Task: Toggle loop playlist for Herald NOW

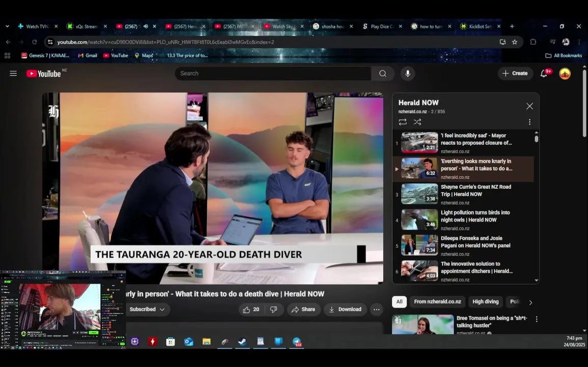Action: tap(403, 122)
